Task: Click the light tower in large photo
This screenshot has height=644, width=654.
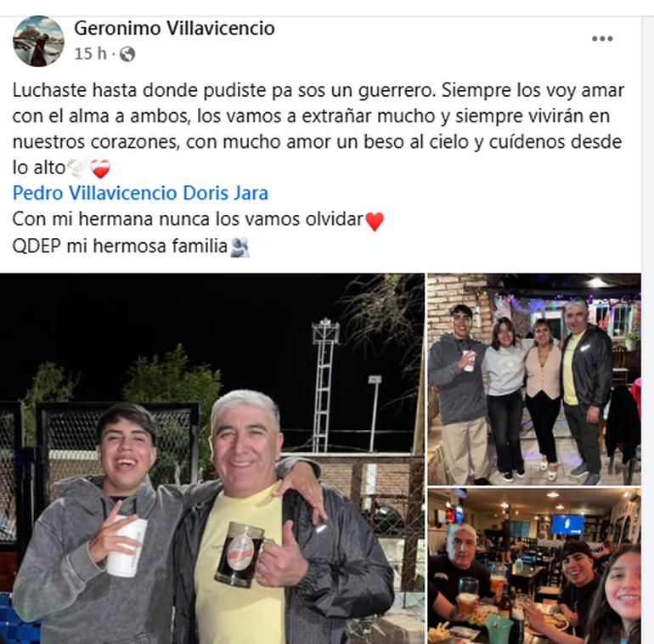Action: coord(326,385)
